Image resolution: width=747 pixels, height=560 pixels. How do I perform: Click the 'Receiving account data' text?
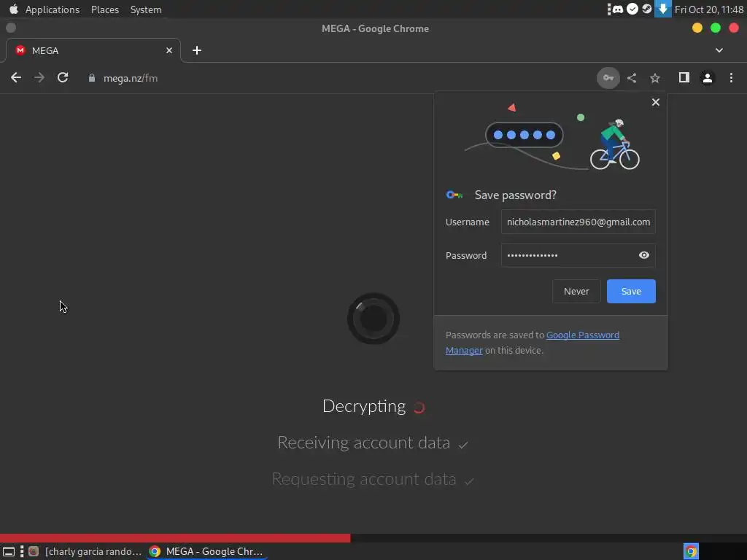(x=364, y=443)
